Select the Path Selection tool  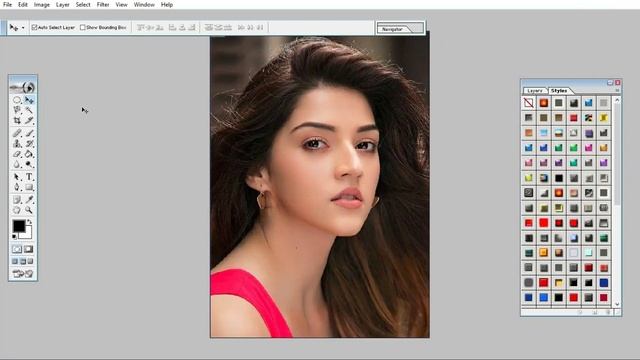[17, 177]
